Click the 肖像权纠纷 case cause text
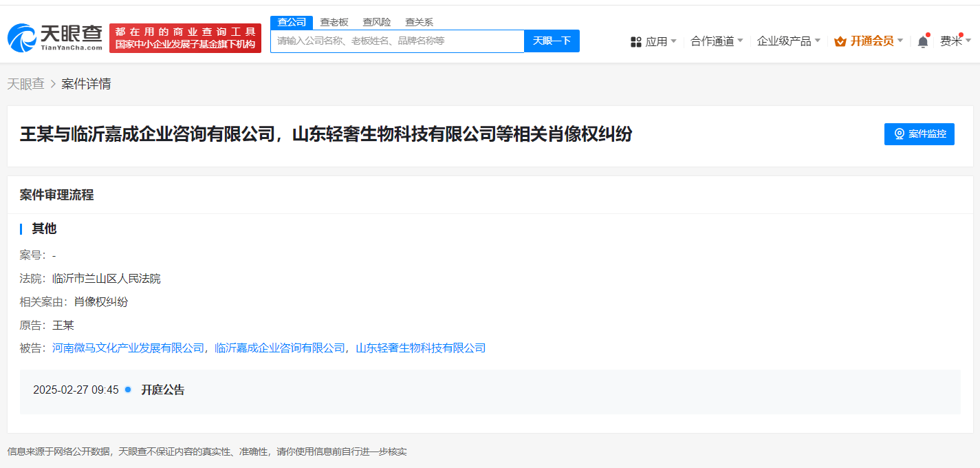Screen dimensions: 980x468 (101, 301)
